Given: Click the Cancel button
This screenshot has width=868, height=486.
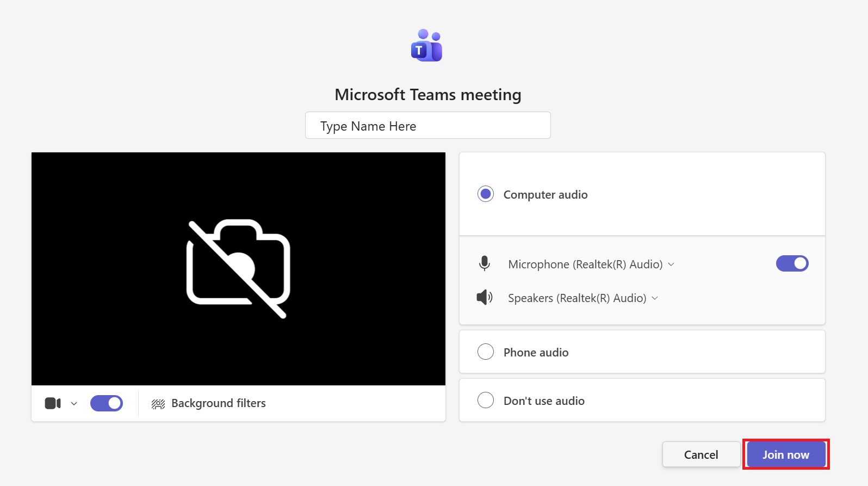Looking at the screenshot, I should (700, 454).
